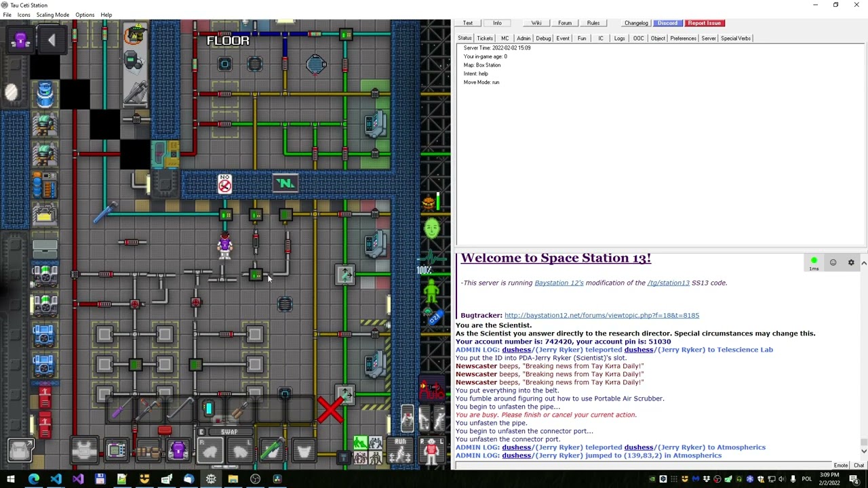Switch to the MC tab
Viewport: 868px width, 488px height.
point(505,39)
